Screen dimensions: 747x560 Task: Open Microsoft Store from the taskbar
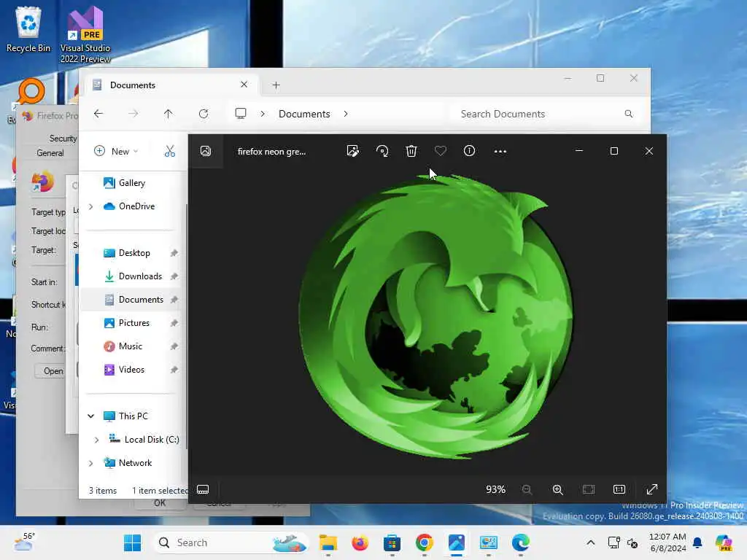coord(392,542)
